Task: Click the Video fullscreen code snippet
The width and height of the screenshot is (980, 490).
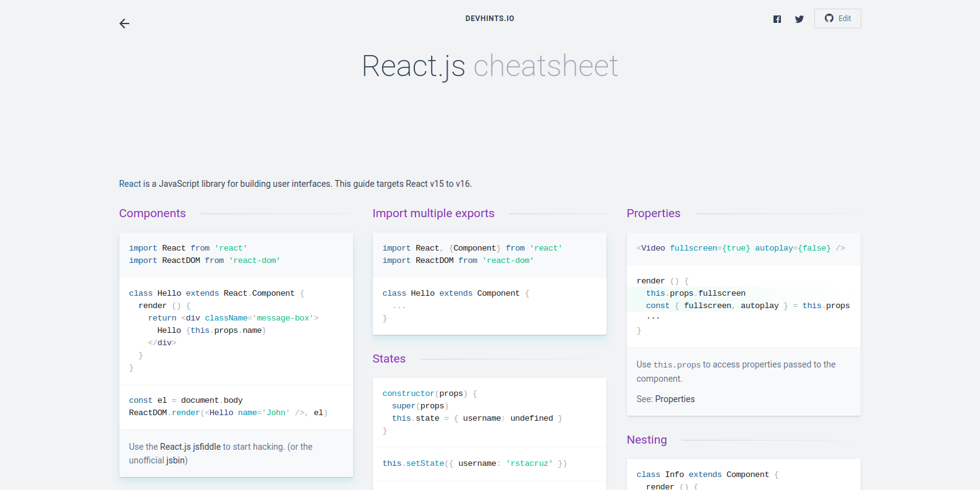Action: click(x=740, y=248)
